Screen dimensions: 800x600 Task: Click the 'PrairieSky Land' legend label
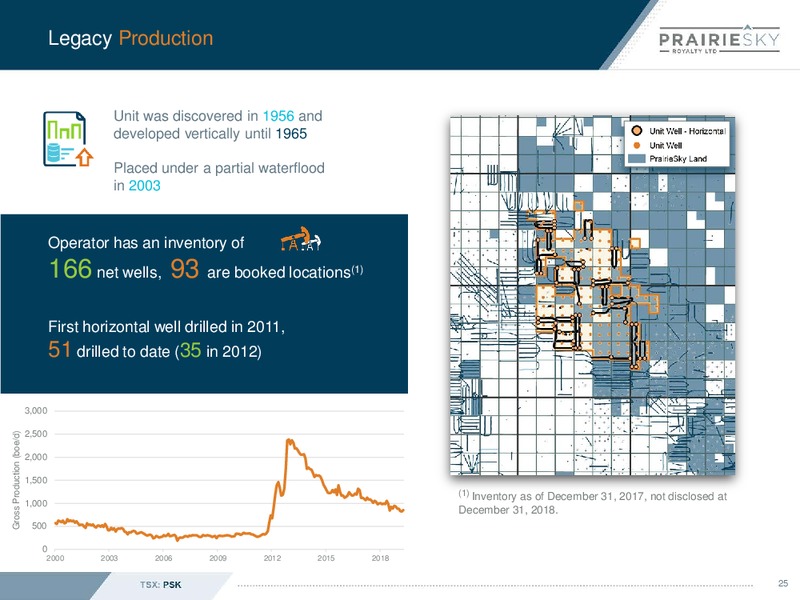point(678,159)
